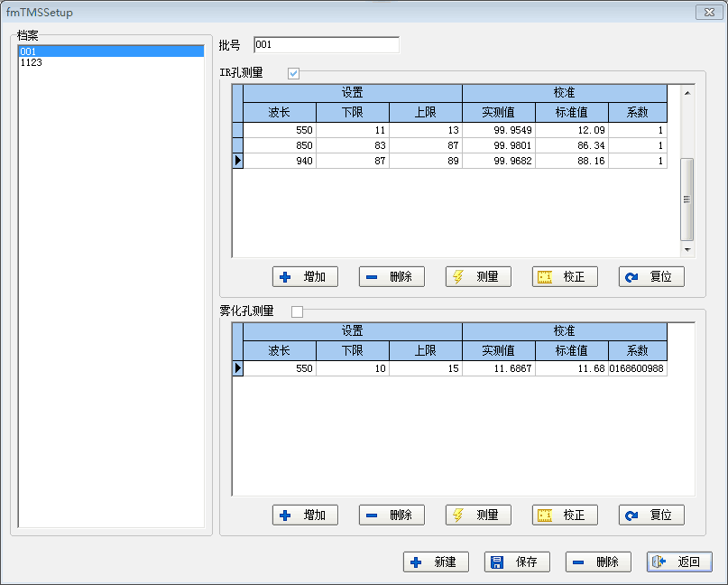This screenshot has width=728, height=585.
Task: Click the minus icon on the bottom 删除 button
Action: coord(578,562)
